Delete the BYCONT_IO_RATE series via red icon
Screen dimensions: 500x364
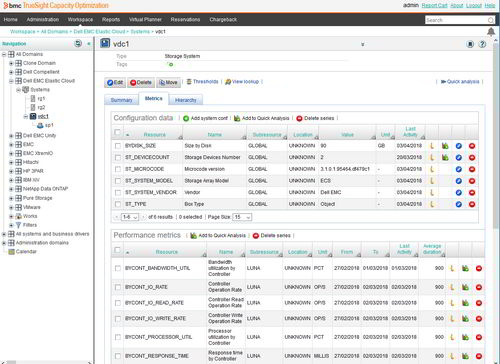(x=479, y=287)
